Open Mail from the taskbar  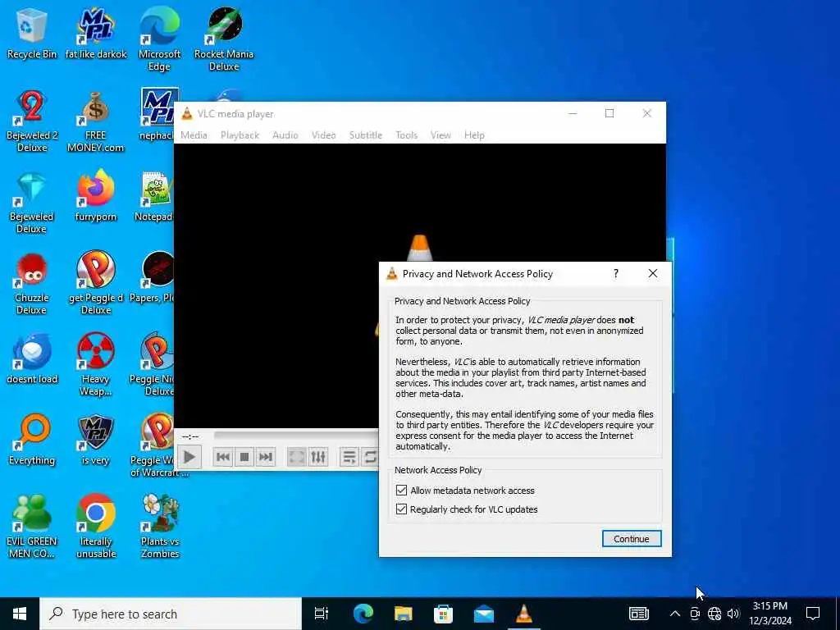tap(484, 614)
